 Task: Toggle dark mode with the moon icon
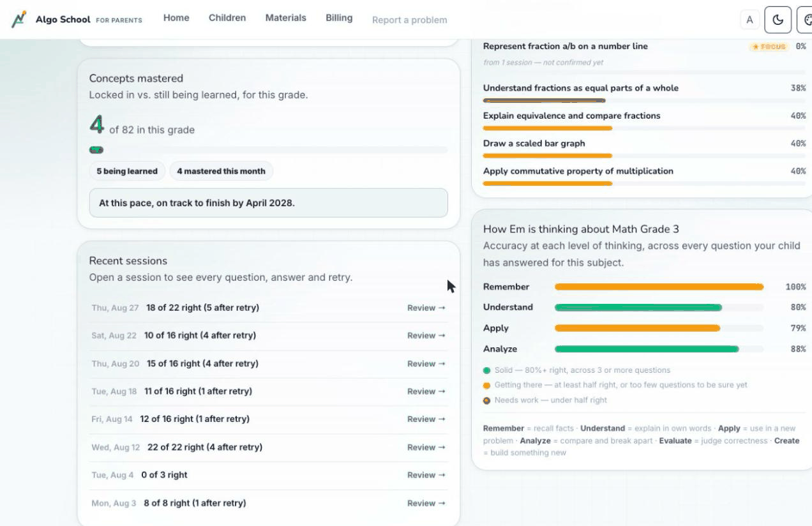coord(778,20)
